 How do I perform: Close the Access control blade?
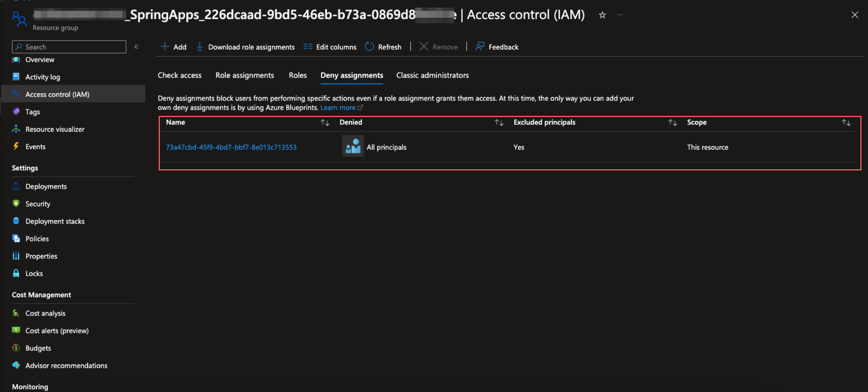pos(854,15)
